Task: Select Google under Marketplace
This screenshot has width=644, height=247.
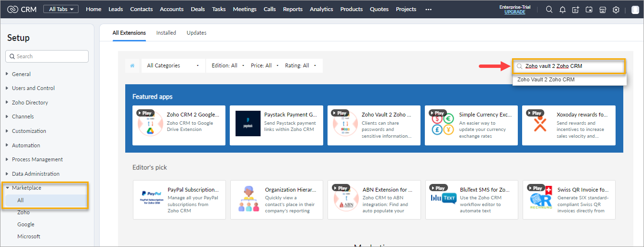Action: click(x=26, y=224)
